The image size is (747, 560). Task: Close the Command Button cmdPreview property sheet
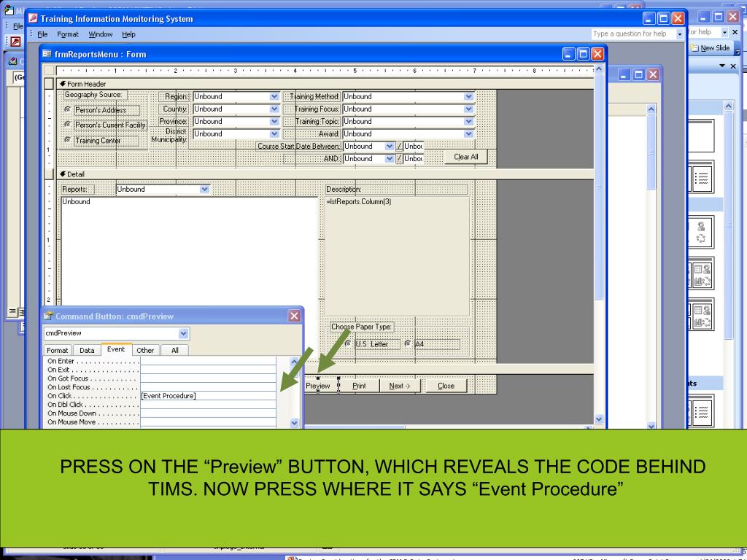(295, 316)
